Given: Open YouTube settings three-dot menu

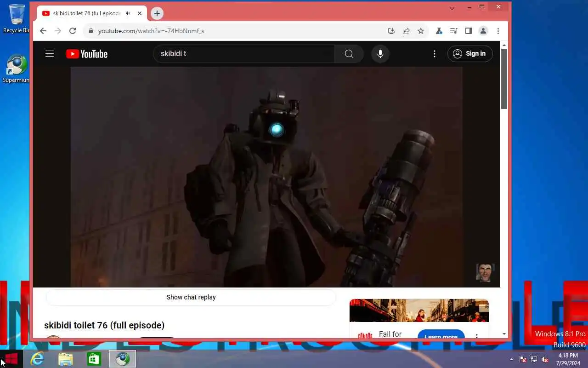Looking at the screenshot, I should pos(435,54).
